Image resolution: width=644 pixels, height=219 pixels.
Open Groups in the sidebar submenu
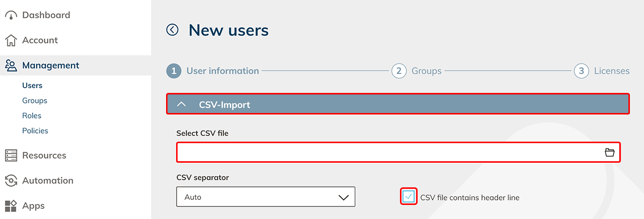pos(35,100)
